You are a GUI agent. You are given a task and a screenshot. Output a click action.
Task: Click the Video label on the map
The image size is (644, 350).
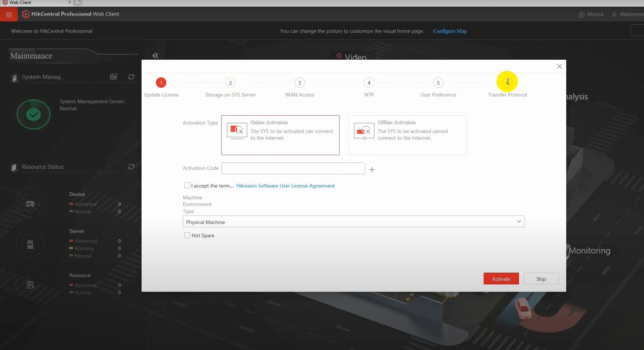point(356,57)
